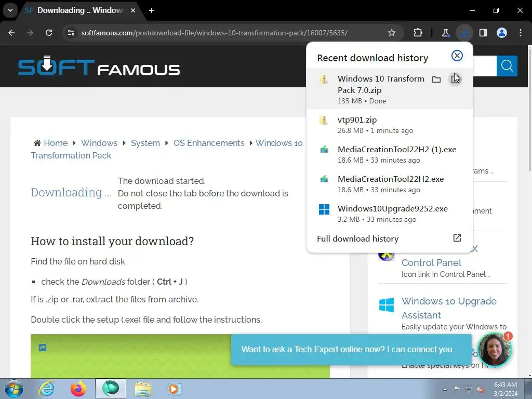Click the SoftFamous logo

coord(99,65)
